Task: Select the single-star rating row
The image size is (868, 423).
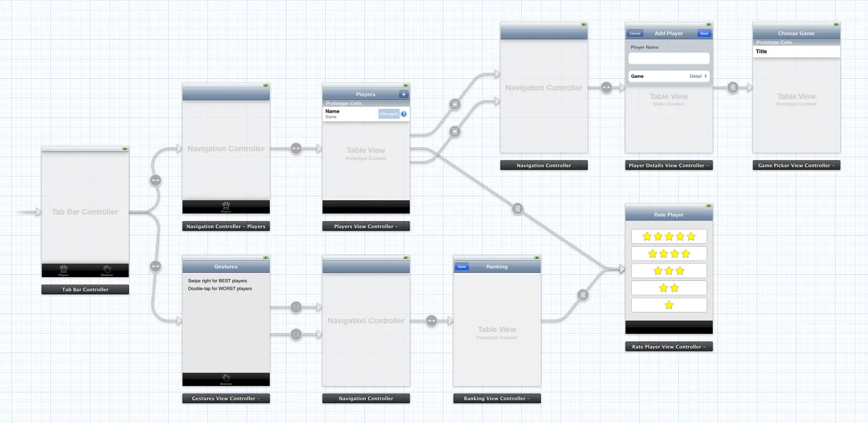Action: point(669,305)
